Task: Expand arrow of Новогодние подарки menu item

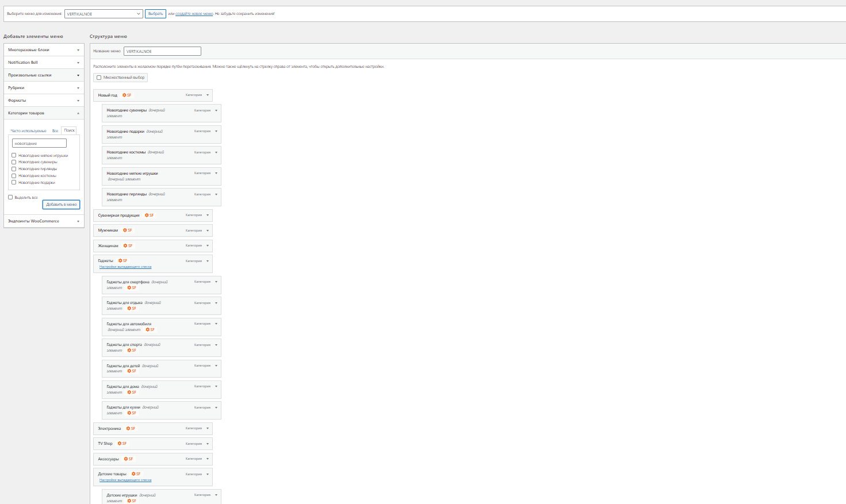Action: pos(216,131)
